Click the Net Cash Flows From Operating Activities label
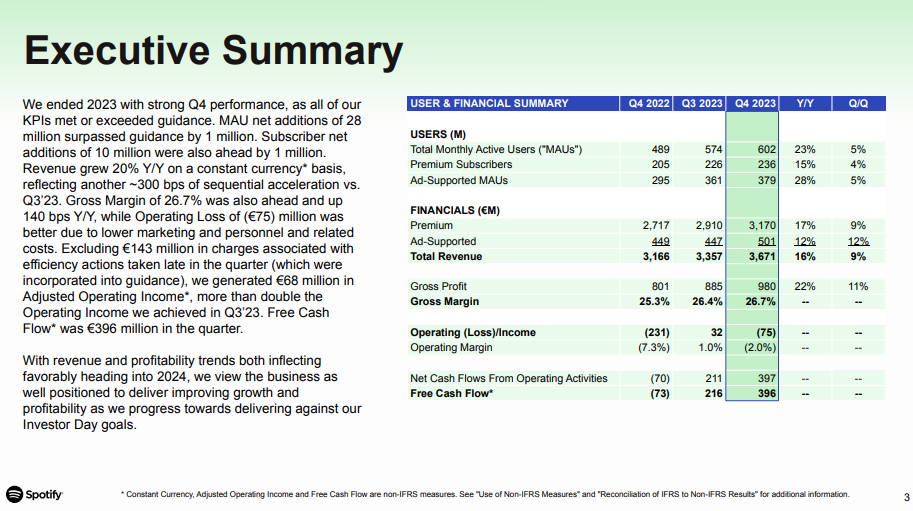The image size is (913, 511). coord(508,378)
